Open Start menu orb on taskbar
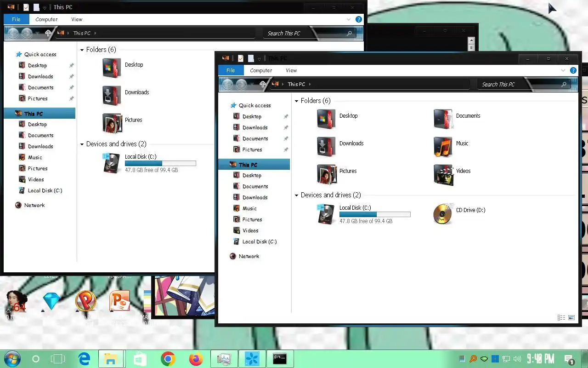The height and width of the screenshot is (368, 588). tap(11, 359)
